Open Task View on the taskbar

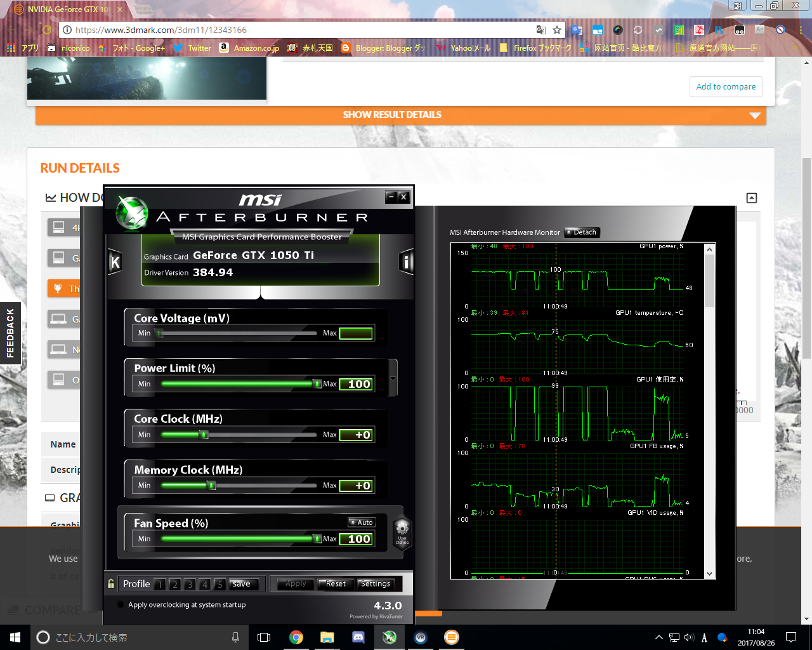click(x=264, y=637)
